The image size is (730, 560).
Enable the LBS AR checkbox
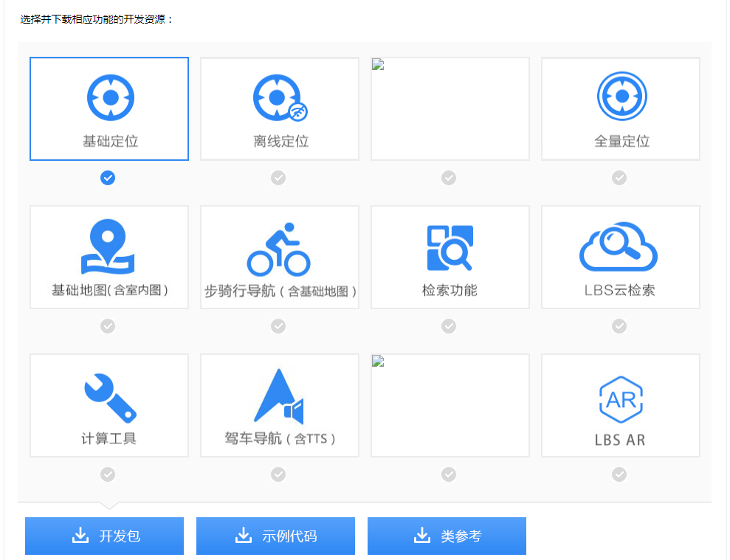(620, 474)
